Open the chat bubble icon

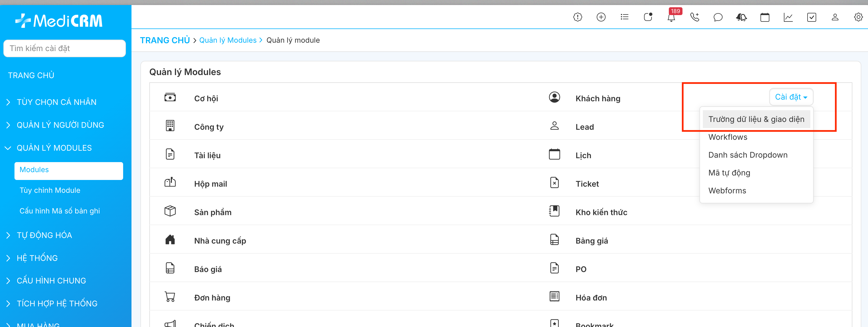click(x=718, y=17)
